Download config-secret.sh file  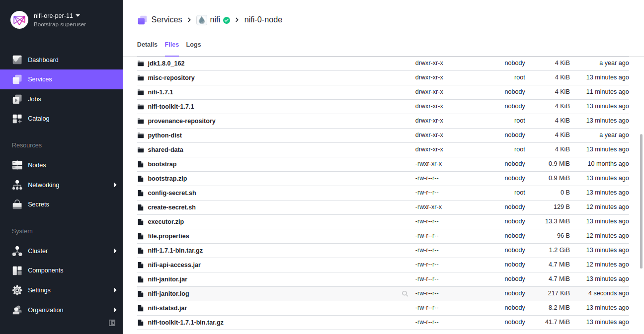tap(172, 193)
